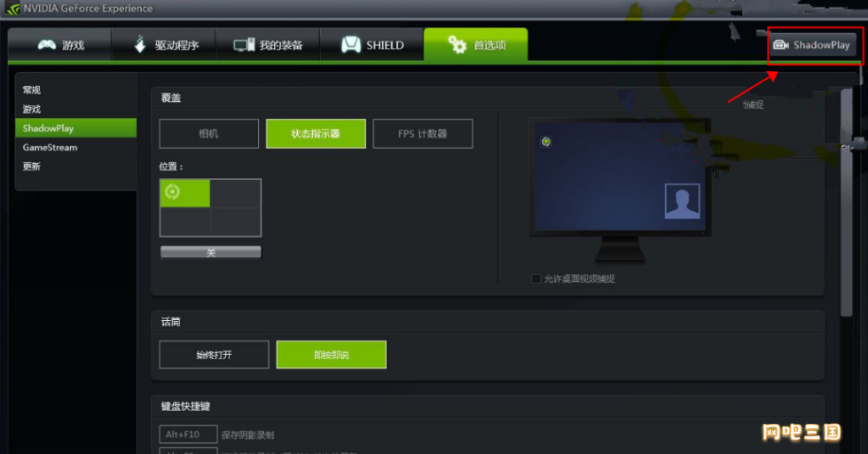Enable 允许桌面视频捕捉 checkbox
Image resolution: width=868 pixels, height=454 pixels.
(x=536, y=278)
